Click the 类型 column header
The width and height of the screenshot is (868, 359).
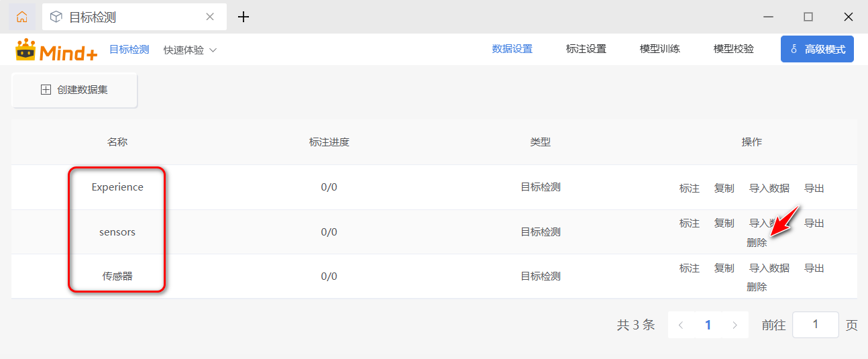coord(541,142)
